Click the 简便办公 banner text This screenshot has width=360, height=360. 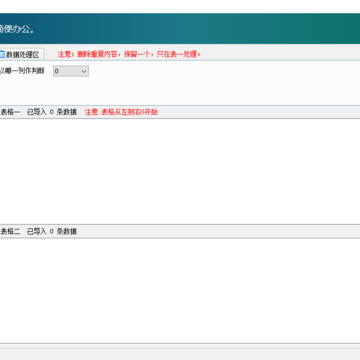click(17, 29)
